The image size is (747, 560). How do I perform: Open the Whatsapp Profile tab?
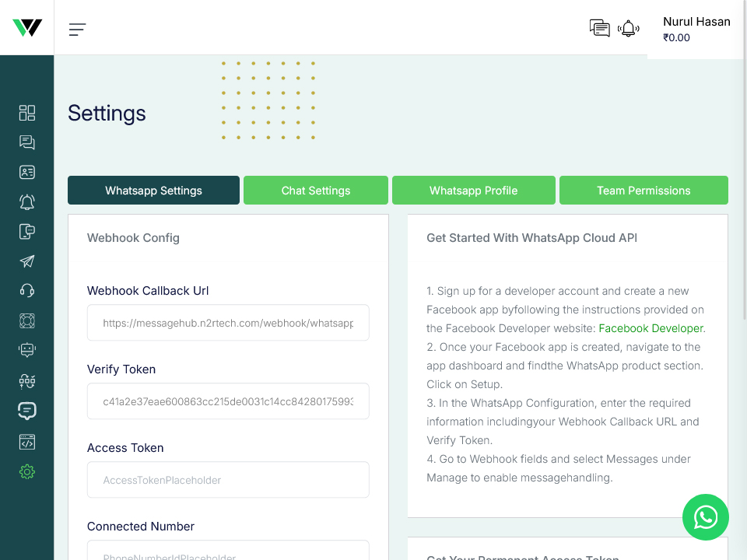(x=473, y=191)
